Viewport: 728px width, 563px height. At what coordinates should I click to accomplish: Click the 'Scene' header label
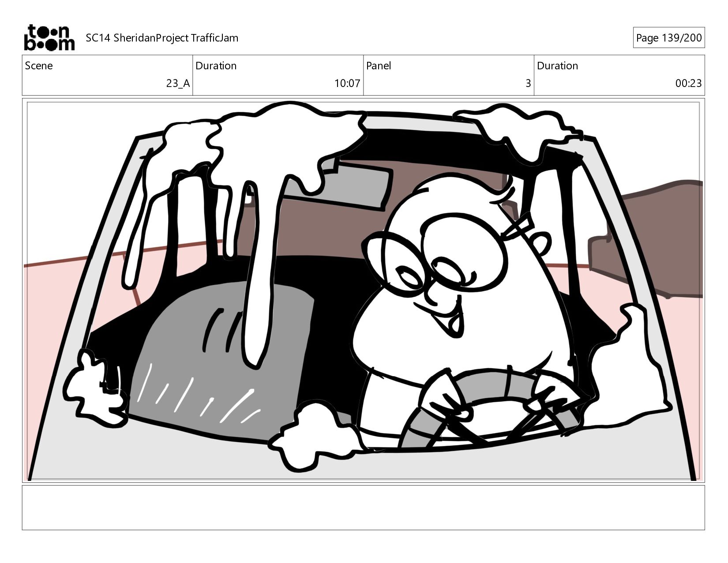[39, 66]
